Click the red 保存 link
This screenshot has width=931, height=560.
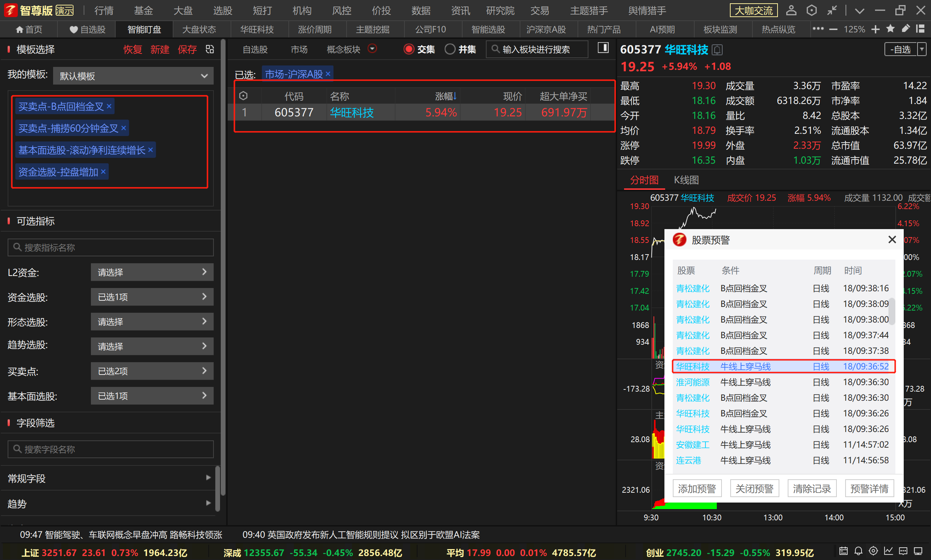(187, 49)
